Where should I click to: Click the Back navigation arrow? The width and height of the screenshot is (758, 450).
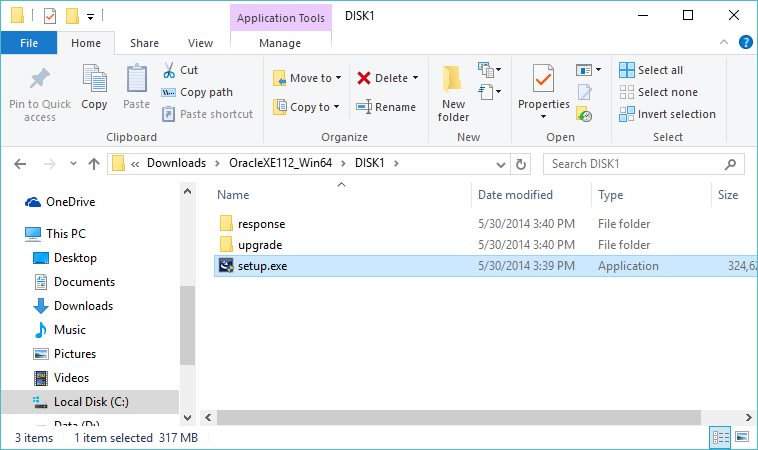(x=20, y=164)
